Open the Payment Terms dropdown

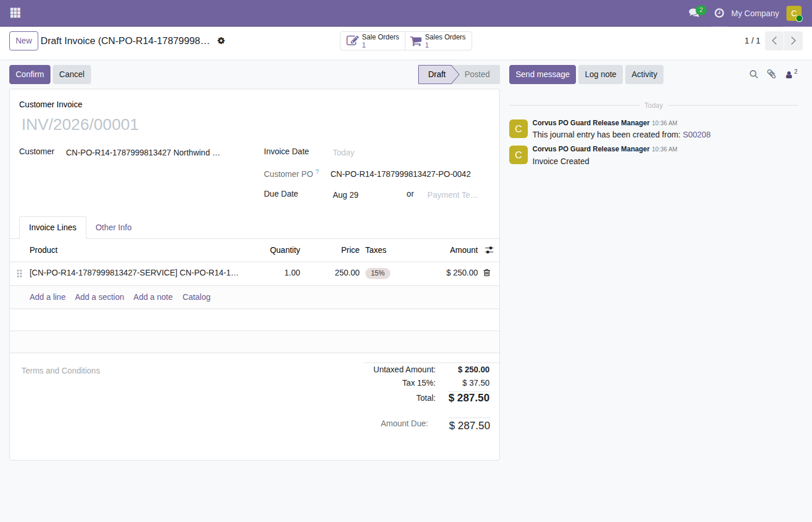pos(456,195)
